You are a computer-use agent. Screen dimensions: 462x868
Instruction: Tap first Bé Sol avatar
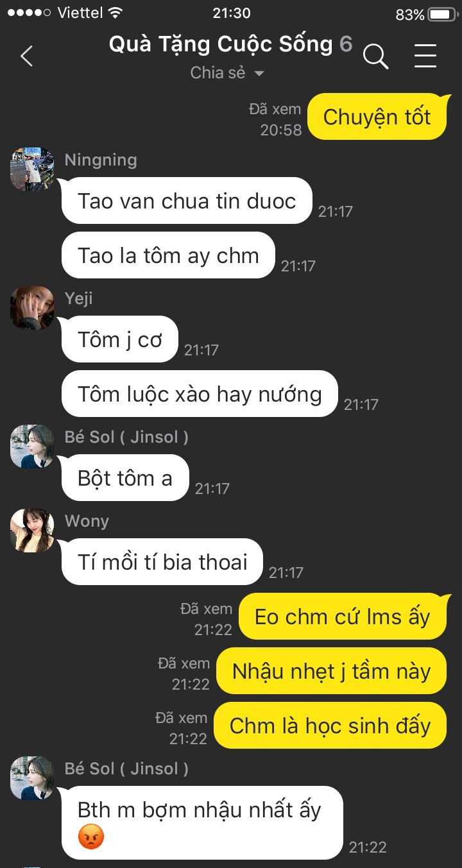32,447
